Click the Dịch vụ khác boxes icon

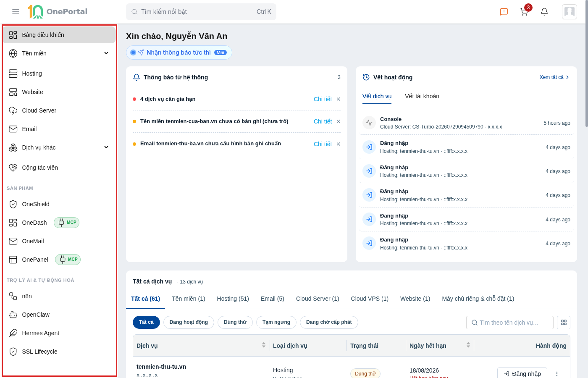pyautogui.click(x=13, y=147)
